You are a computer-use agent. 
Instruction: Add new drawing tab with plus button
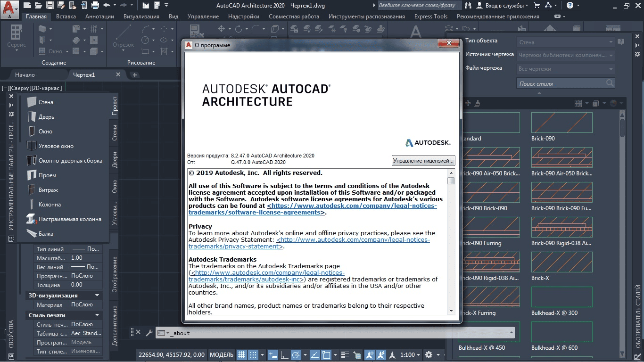tap(134, 74)
